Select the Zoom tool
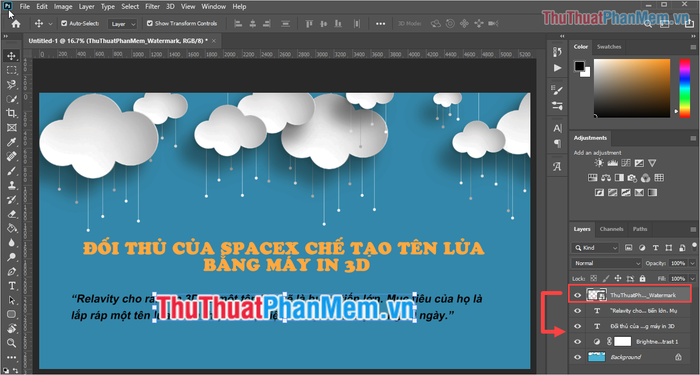The width and height of the screenshot is (700, 375). click(x=11, y=343)
